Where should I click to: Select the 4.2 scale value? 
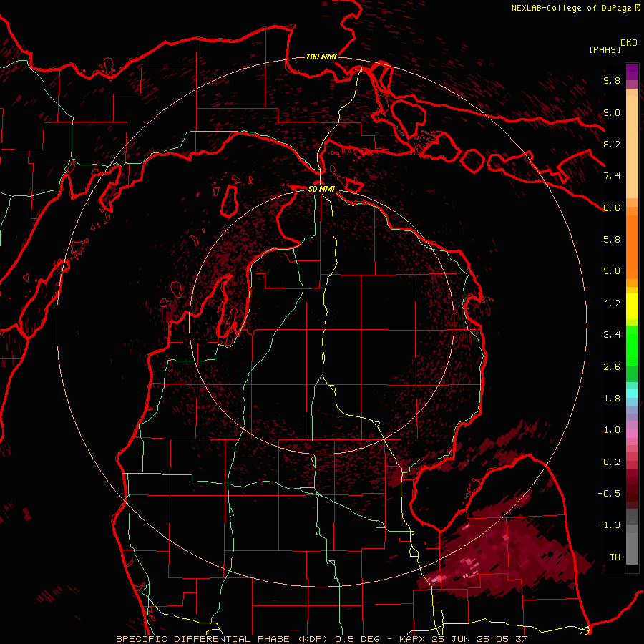(612, 303)
